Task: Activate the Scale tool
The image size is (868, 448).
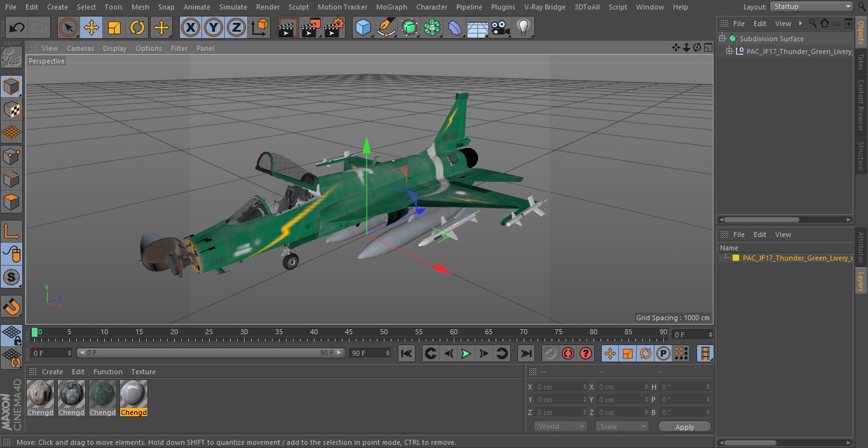Action: tap(114, 27)
